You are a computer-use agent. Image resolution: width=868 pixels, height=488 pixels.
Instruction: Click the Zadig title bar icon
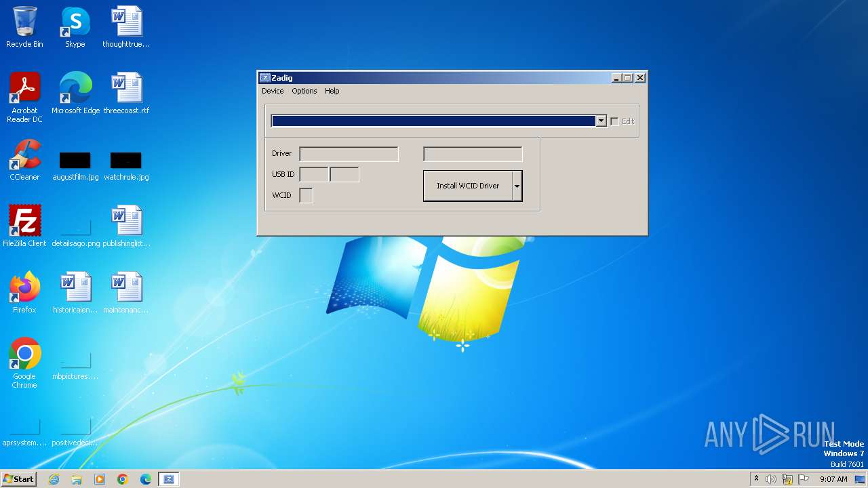click(265, 78)
